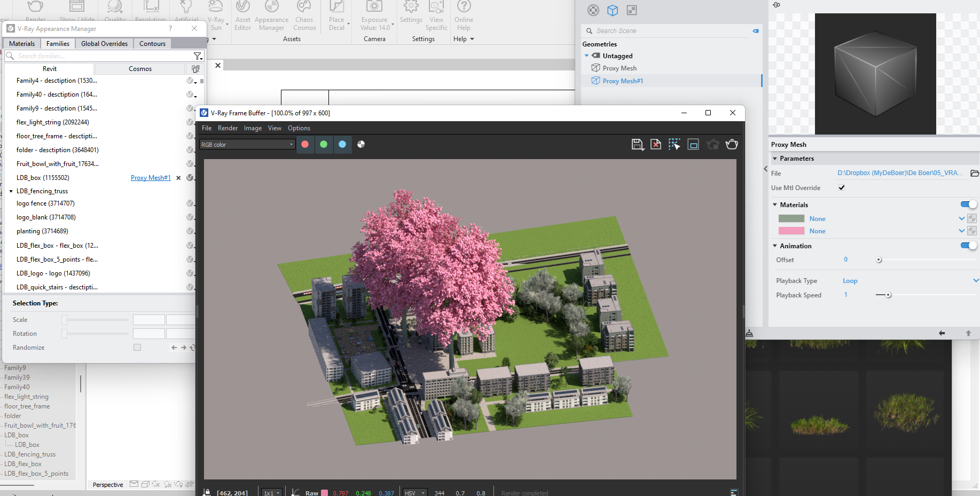
Task: Save the rendered image in frame buffer
Action: point(638,144)
